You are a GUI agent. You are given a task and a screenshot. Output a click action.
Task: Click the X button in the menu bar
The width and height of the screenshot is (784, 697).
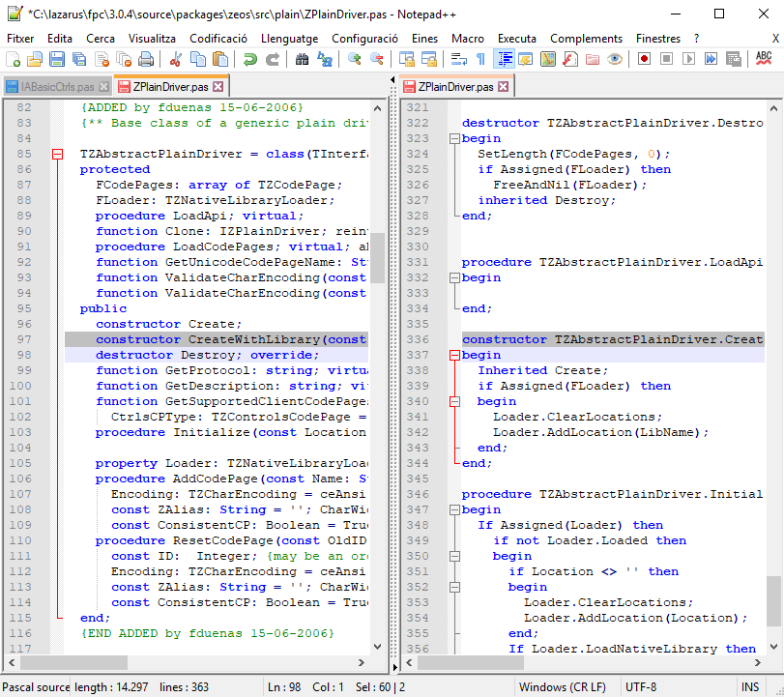[775, 39]
